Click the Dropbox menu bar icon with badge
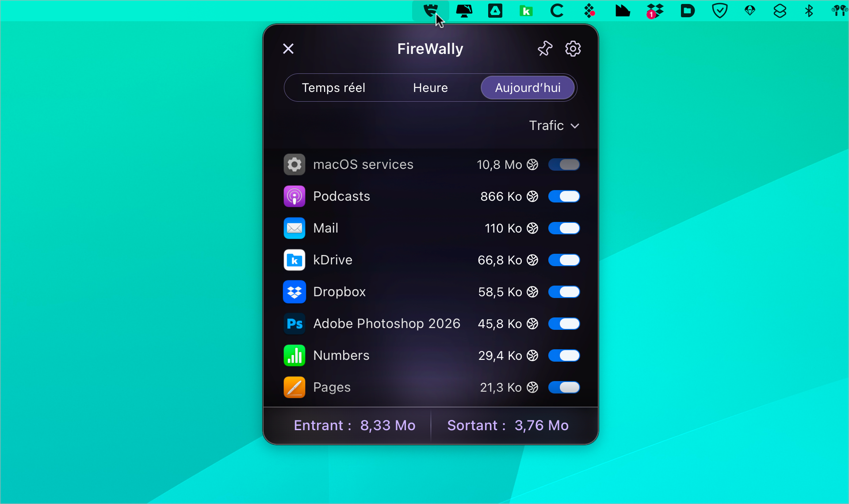 [654, 11]
